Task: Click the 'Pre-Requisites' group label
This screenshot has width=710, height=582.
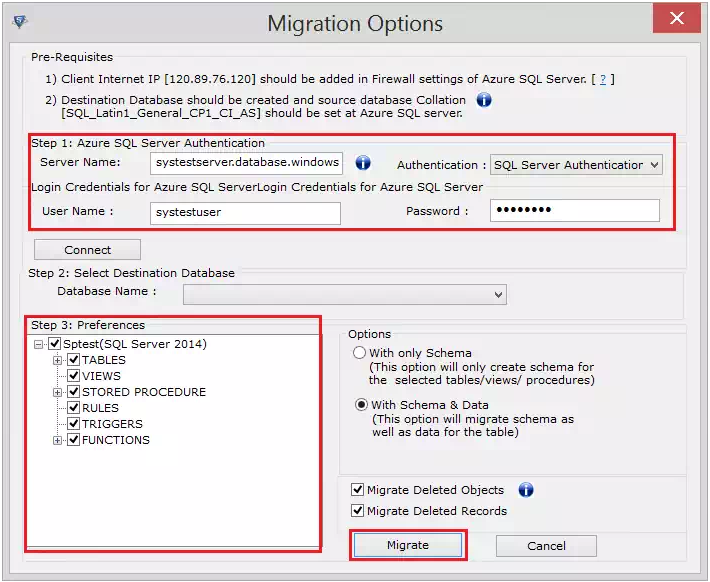Action: click(72, 57)
